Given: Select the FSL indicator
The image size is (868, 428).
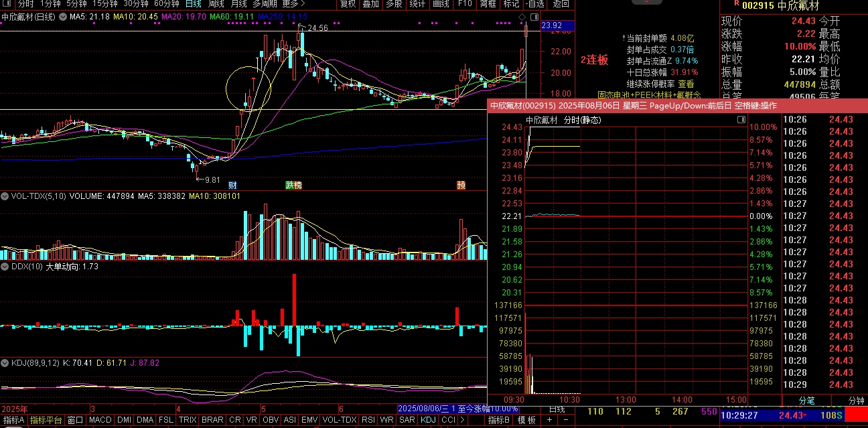Looking at the screenshot, I should point(166,420).
